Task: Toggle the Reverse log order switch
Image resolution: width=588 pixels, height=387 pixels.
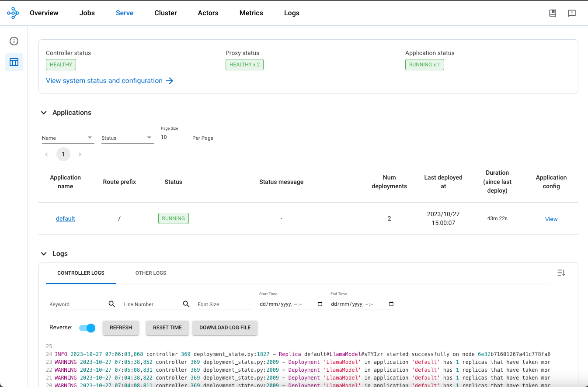Action: (x=87, y=328)
